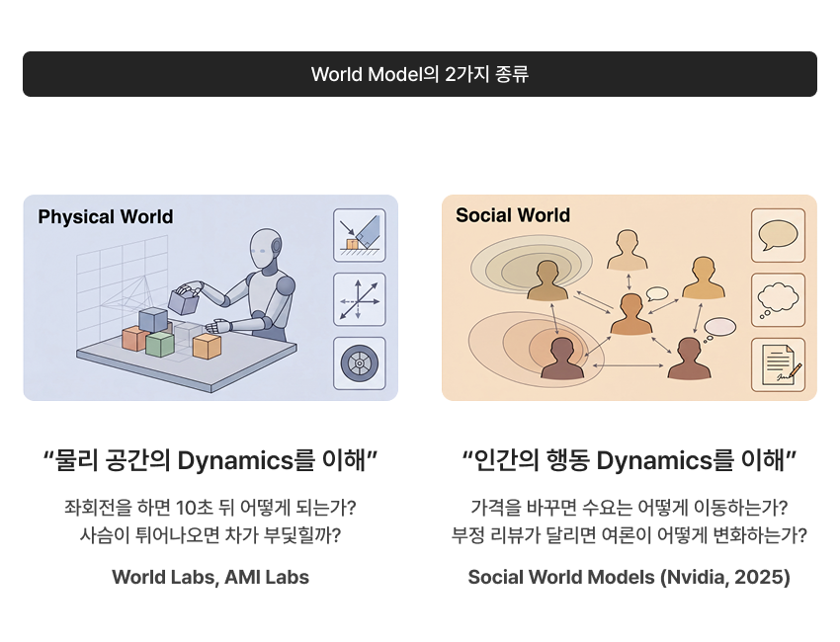This screenshot has width=840, height=642.
Task: Click the Physical World illustration card
Action: pyautogui.click(x=210, y=297)
